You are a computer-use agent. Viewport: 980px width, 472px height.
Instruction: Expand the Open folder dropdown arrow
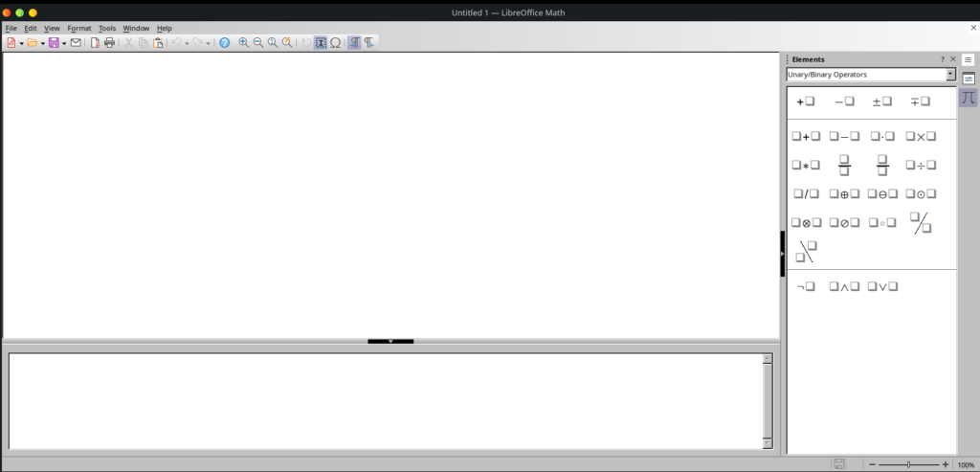(x=43, y=44)
